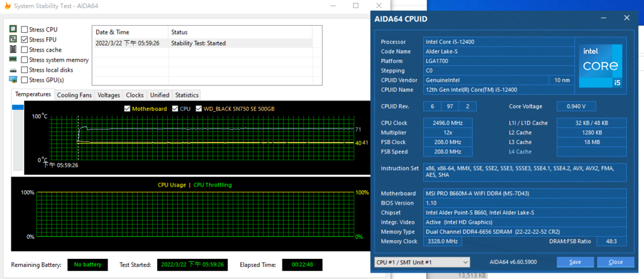Enable the Stress system memory checkbox
This screenshot has height=279, width=644.
(25, 60)
